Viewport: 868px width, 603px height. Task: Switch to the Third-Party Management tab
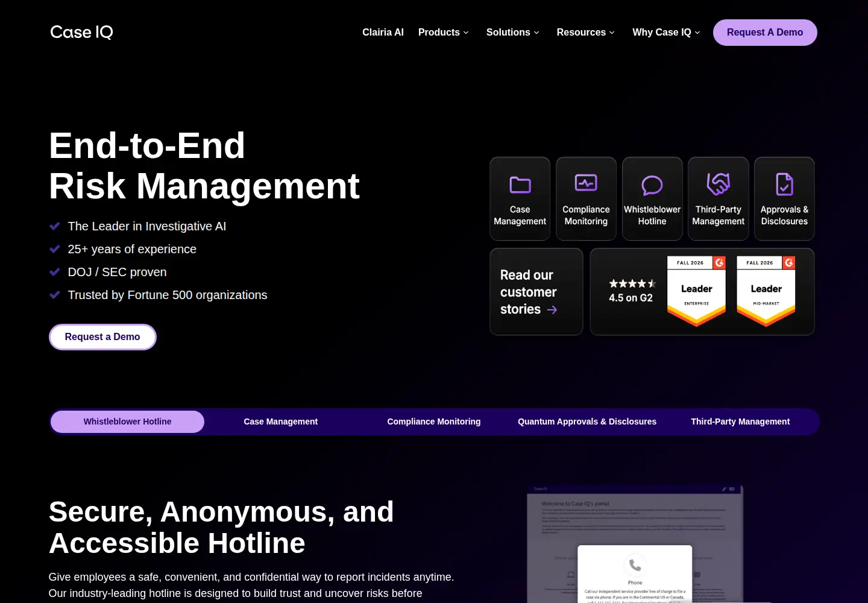pyautogui.click(x=740, y=421)
